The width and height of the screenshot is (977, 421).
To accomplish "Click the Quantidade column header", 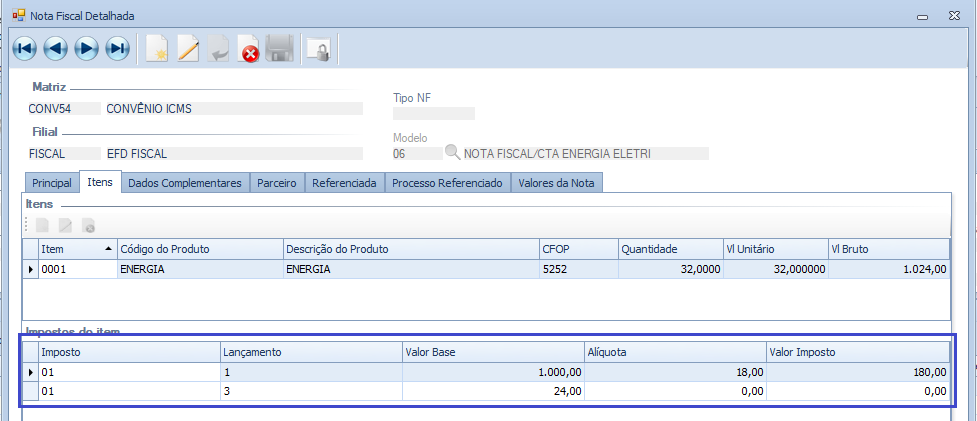I will click(x=671, y=249).
